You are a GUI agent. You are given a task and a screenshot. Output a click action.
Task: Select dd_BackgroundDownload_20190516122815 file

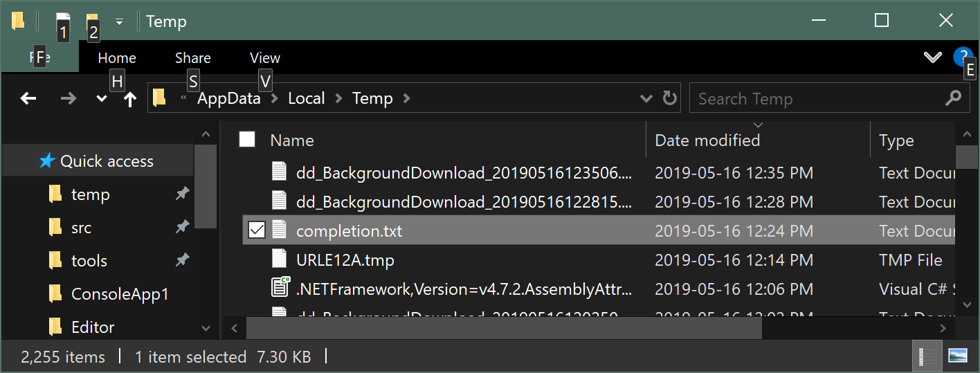(464, 202)
